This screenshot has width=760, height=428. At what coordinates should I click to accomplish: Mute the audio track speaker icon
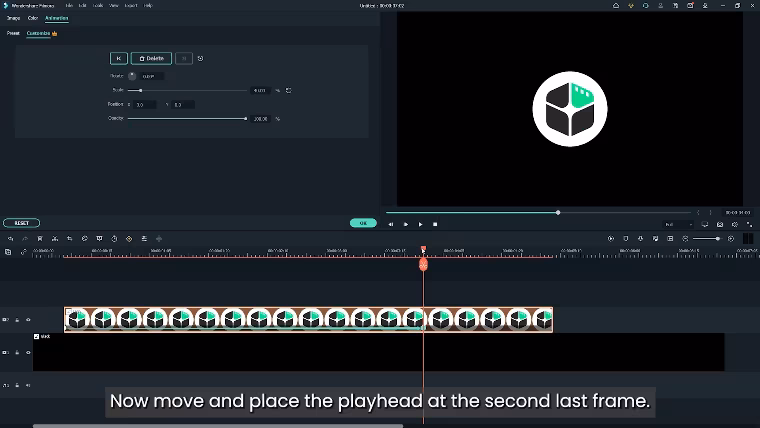tap(28, 385)
